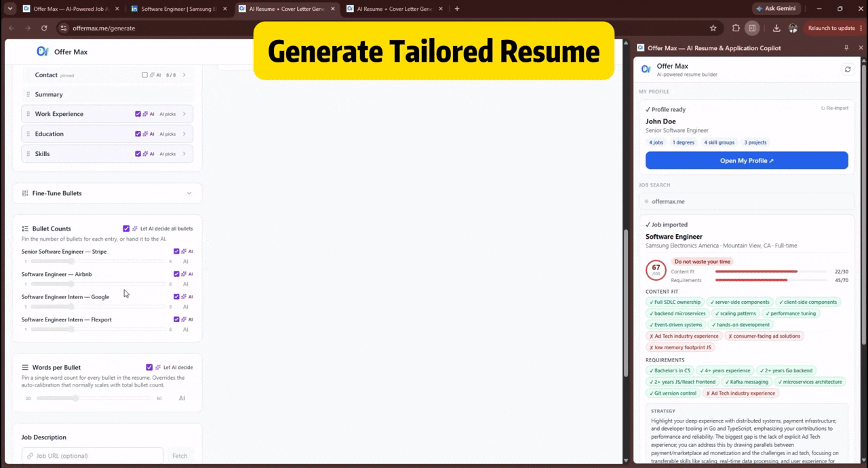The height and width of the screenshot is (468, 868).
Task: Grab the Education section drag handle
Action: point(28,134)
